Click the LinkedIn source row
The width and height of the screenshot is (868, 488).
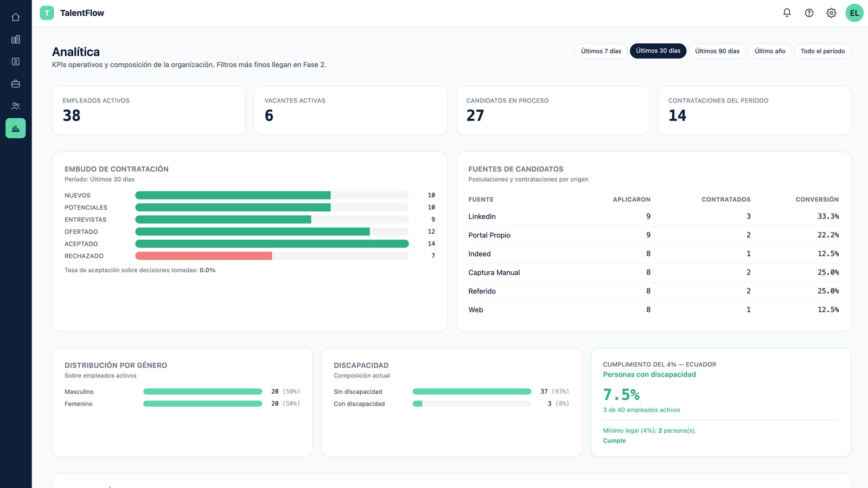coord(654,216)
